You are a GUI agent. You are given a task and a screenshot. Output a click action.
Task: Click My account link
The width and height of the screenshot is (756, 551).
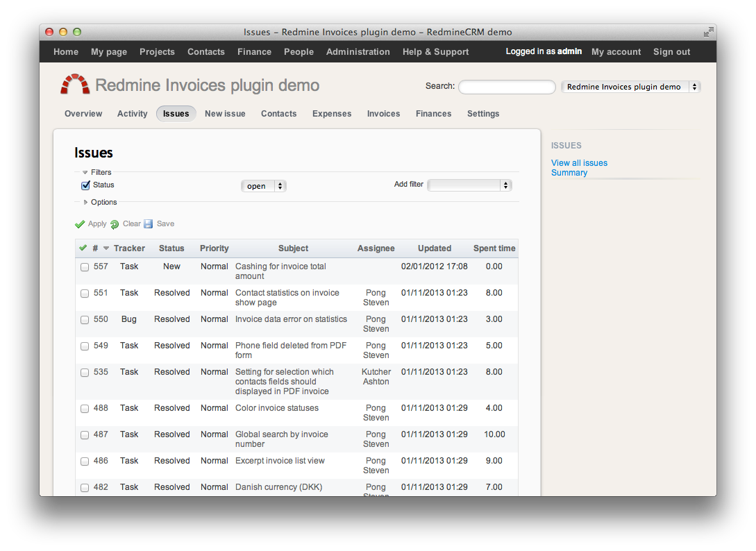(x=616, y=51)
